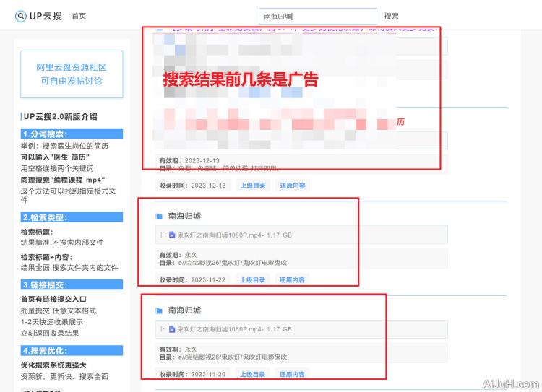Open the 阿里云盘资源社区 banner
The width and height of the screenshot is (542, 392).
tap(72, 74)
